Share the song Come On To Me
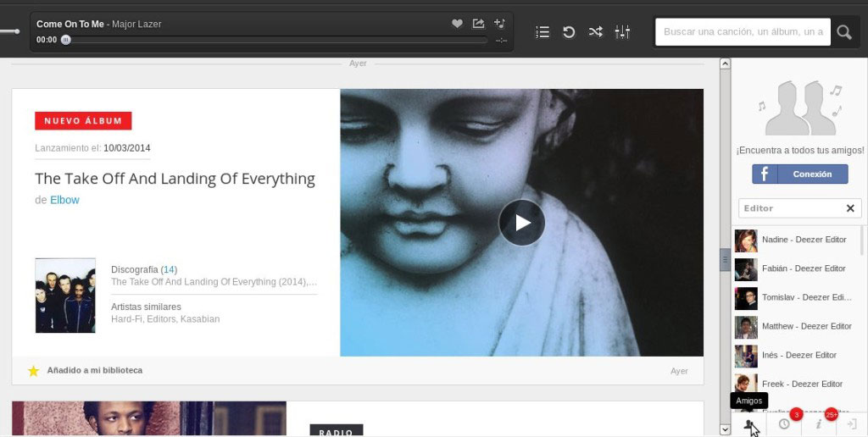The image size is (868, 437). [x=478, y=23]
